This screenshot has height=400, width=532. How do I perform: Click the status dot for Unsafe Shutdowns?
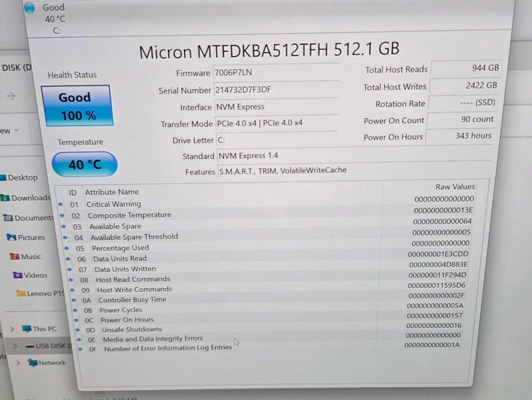[x=78, y=330]
